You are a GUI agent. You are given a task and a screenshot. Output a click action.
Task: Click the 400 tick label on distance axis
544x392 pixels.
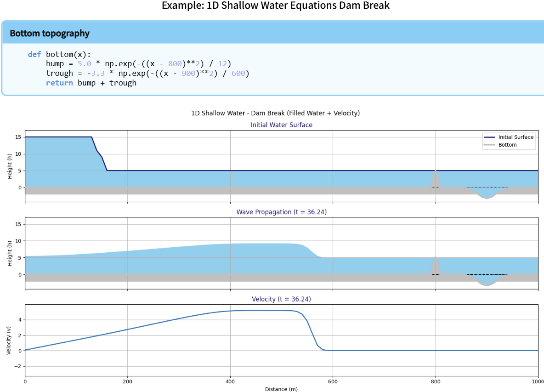pyautogui.click(x=230, y=381)
